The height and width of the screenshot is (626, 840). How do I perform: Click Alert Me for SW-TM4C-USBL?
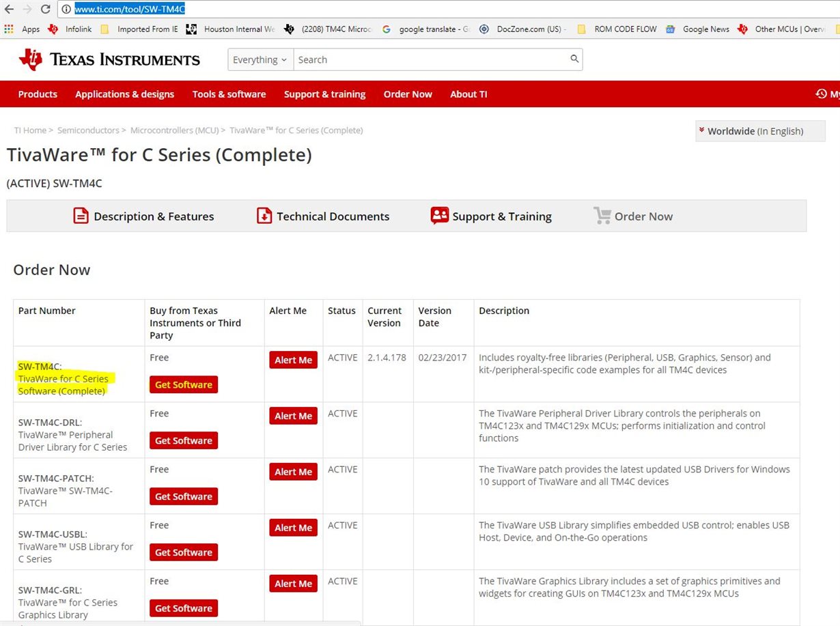[x=294, y=528]
